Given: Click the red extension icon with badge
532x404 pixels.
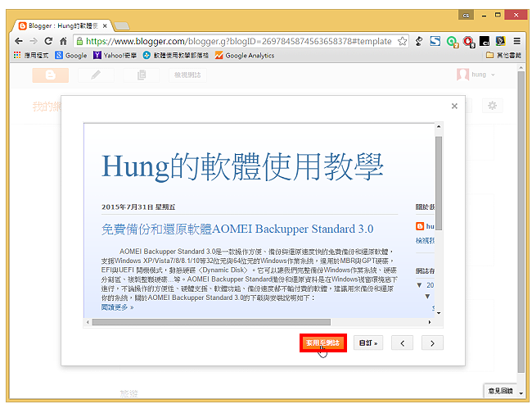Looking at the screenshot, I should (x=469, y=42).
